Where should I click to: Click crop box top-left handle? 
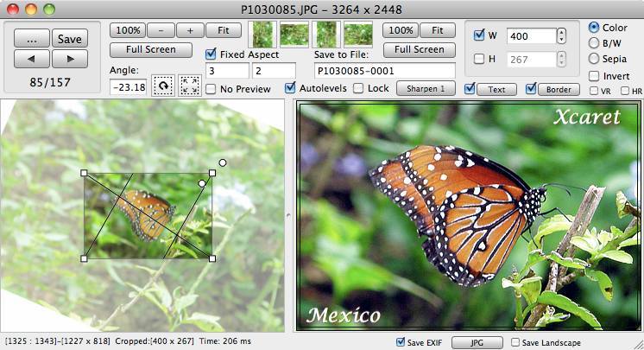85,173
